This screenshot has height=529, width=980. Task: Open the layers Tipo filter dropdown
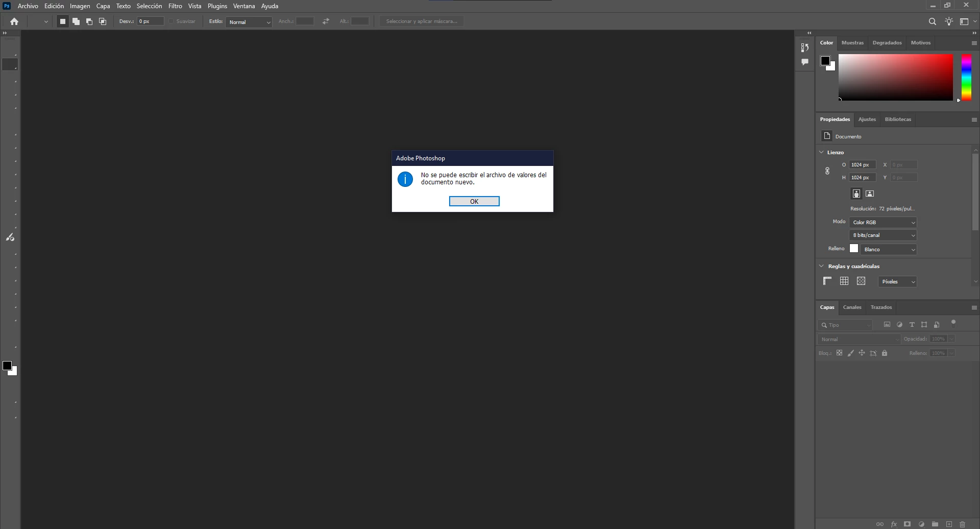tap(846, 325)
